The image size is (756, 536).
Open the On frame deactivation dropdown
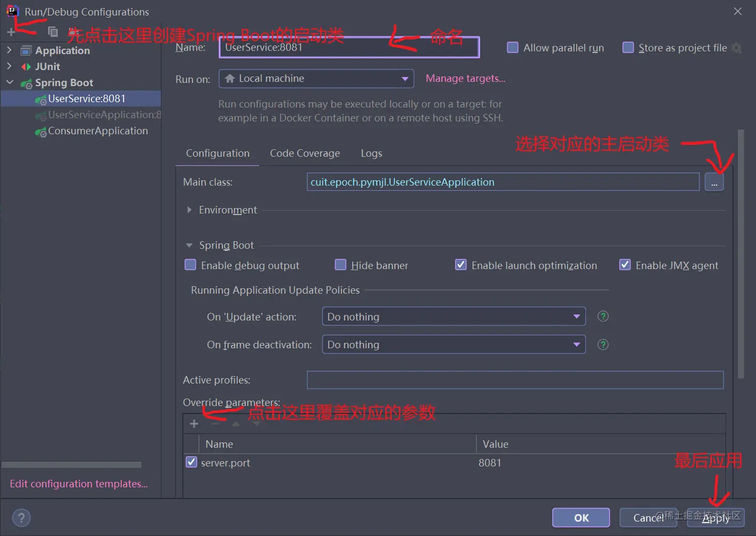point(576,344)
